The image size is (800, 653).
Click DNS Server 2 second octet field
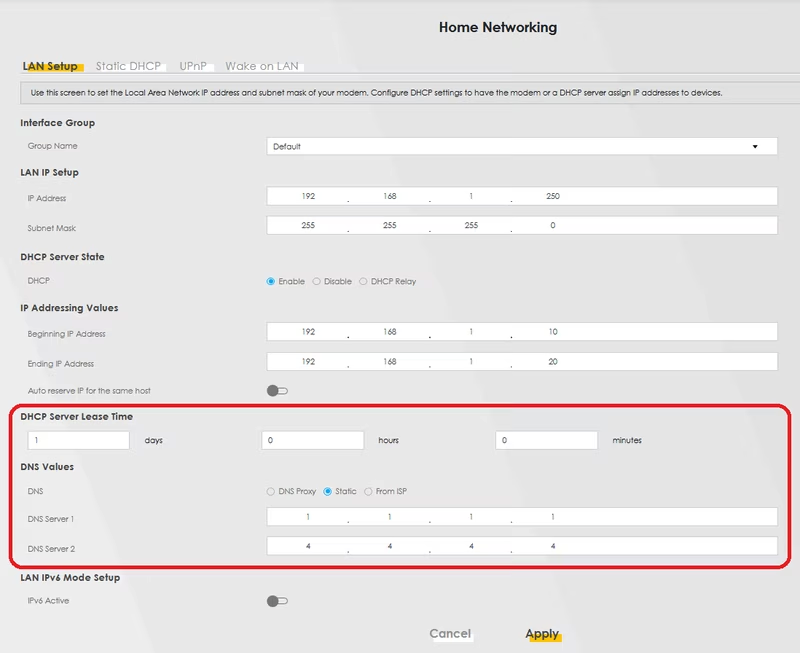pyautogui.click(x=390, y=546)
